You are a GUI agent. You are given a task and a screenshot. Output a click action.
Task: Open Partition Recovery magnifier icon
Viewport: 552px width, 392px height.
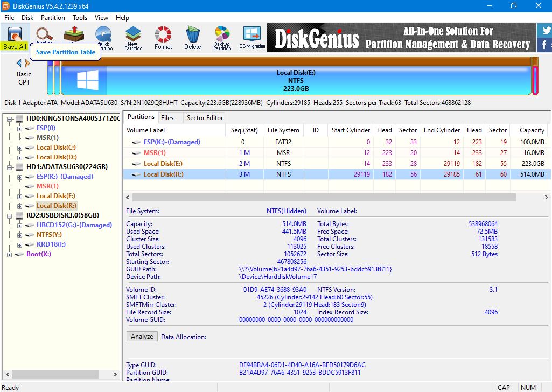coord(44,33)
